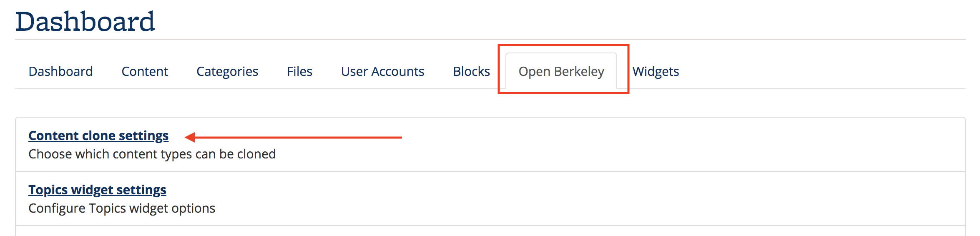980x236 pixels.
Task: Open the Content clone settings link
Action: click(x=98, y=136)
